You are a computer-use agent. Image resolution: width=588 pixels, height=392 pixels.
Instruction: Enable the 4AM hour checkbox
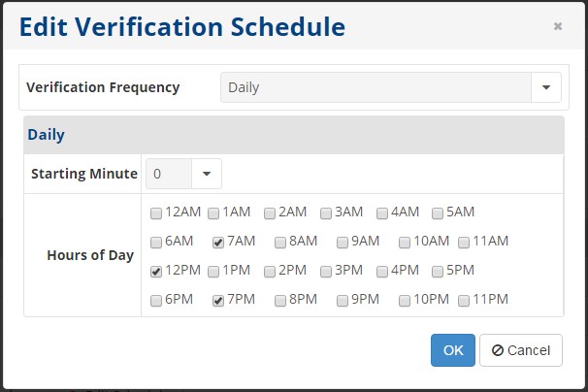(x=382, y=212)
